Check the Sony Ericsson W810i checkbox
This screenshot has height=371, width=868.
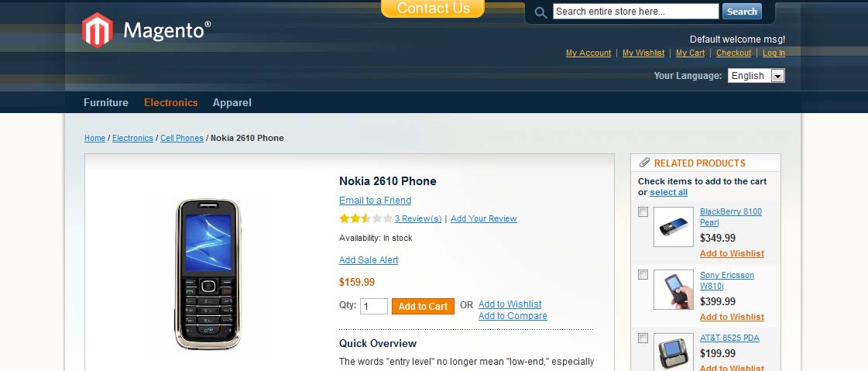pyautogui.click(x=643, y=275)
